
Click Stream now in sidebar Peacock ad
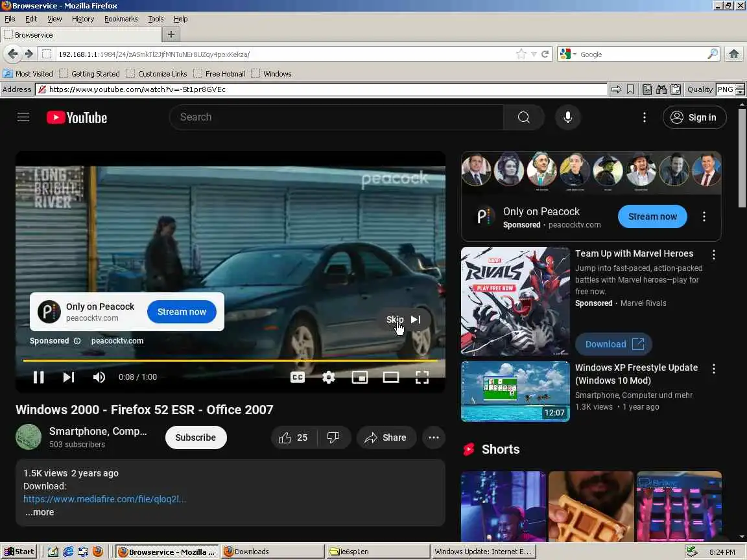(652, 216)
